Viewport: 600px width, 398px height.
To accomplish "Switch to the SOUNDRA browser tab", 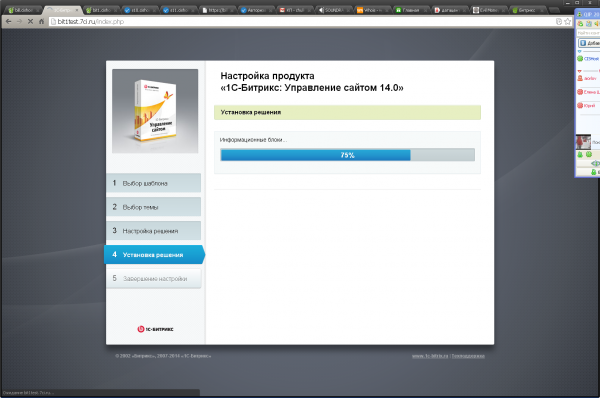I will pyautogui.click(x=334, y=10).
